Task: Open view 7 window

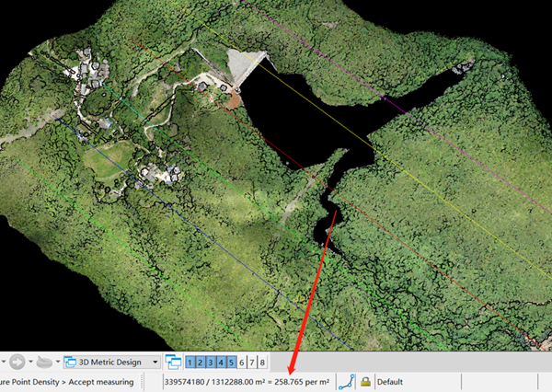Action: click(x=252, y=363)
